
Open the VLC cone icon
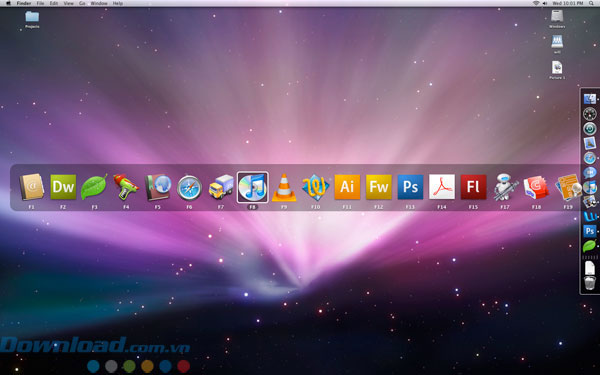(284, 187)
